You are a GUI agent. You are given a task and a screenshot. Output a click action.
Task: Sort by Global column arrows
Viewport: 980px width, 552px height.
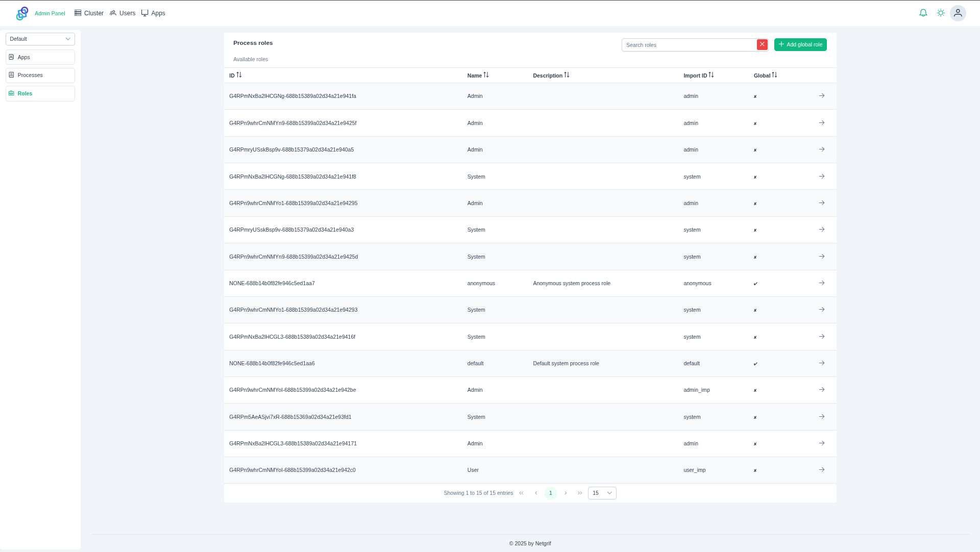tap(774, 76)
